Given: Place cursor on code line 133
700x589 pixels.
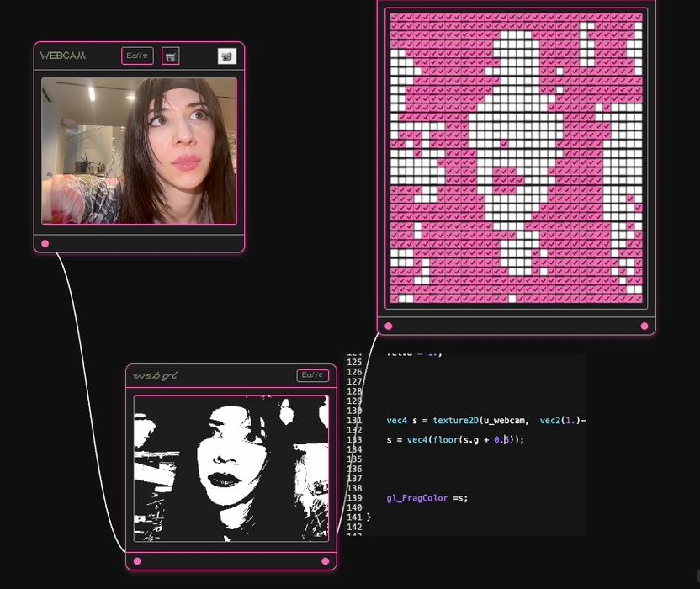Looking at the screenshot, I should click(x=455, y=440).
